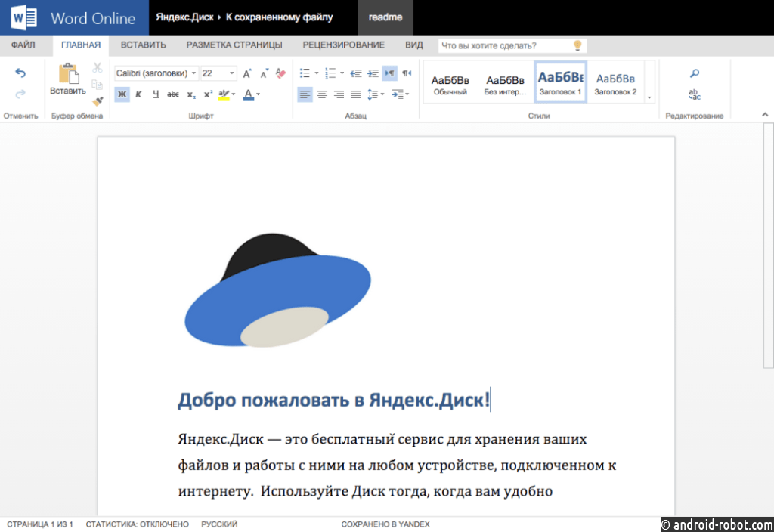This screenshot has height=532, width=774.
Task: Center align the text
Action: [x=322, y=94]
